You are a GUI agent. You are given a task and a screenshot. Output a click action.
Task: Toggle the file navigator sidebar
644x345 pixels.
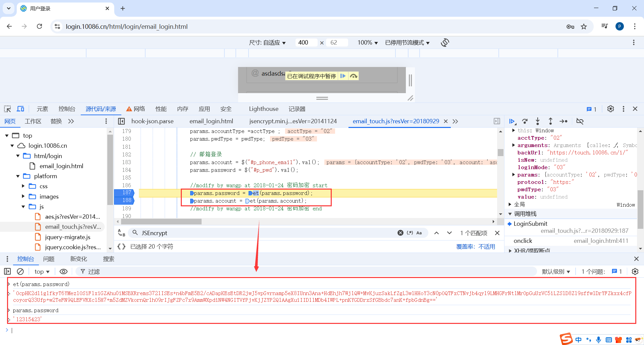click(121, 121)
